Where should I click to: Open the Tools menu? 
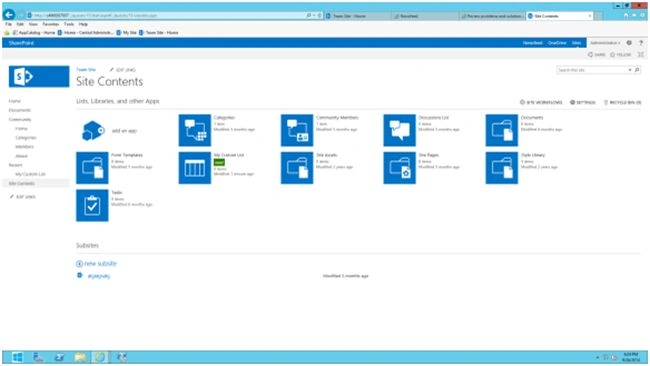[x=69, y=24]
